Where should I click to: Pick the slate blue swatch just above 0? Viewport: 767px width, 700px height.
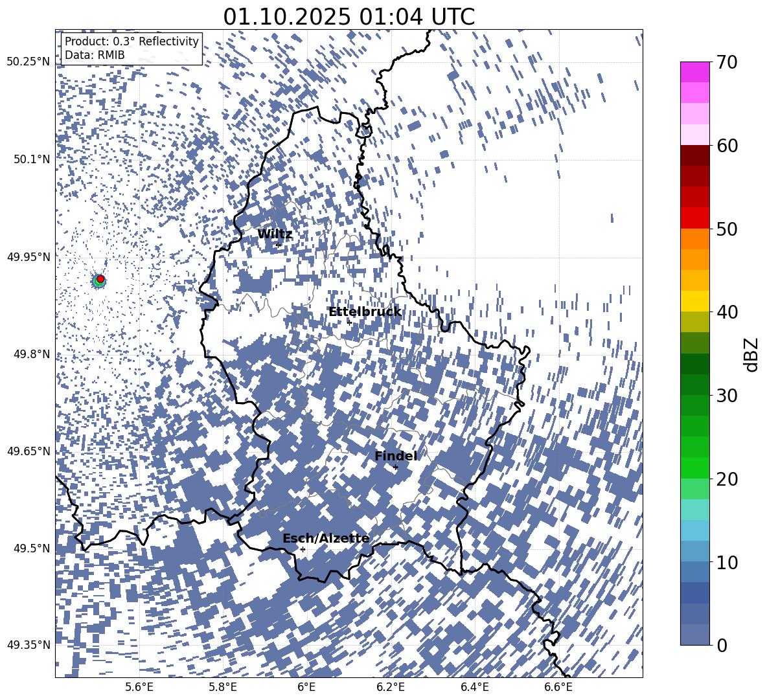(x=695, y=635)
